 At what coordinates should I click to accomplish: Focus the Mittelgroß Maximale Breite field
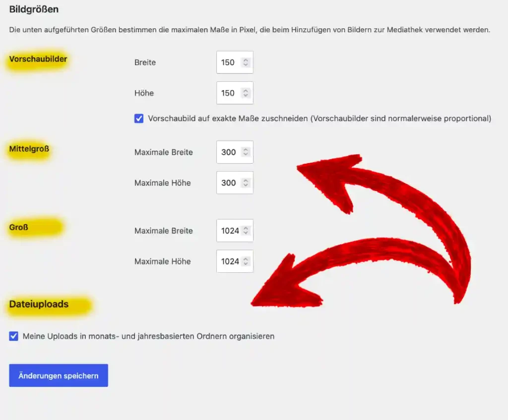235,152
